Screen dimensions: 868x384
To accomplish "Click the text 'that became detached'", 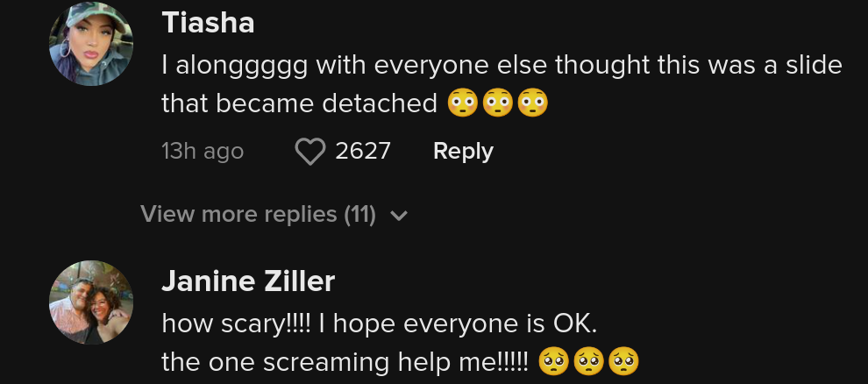I will tap(300, 103).
